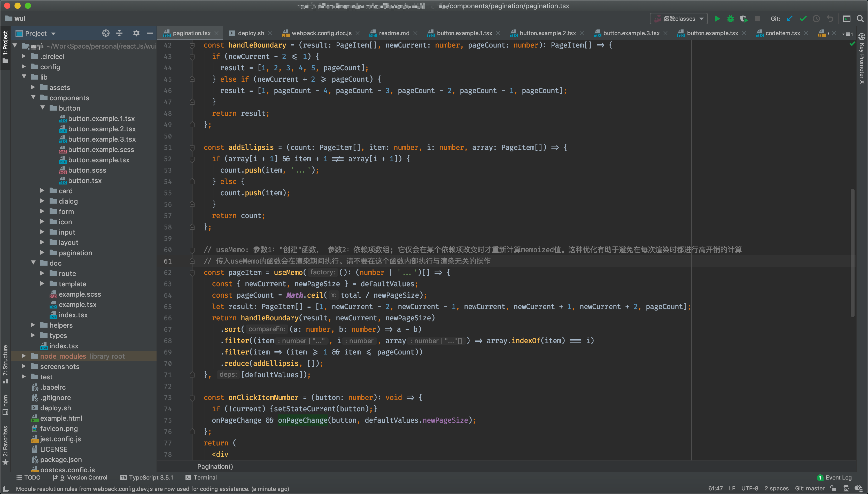
Task: Open package.json in the project tree
Action: coord(61,459)
